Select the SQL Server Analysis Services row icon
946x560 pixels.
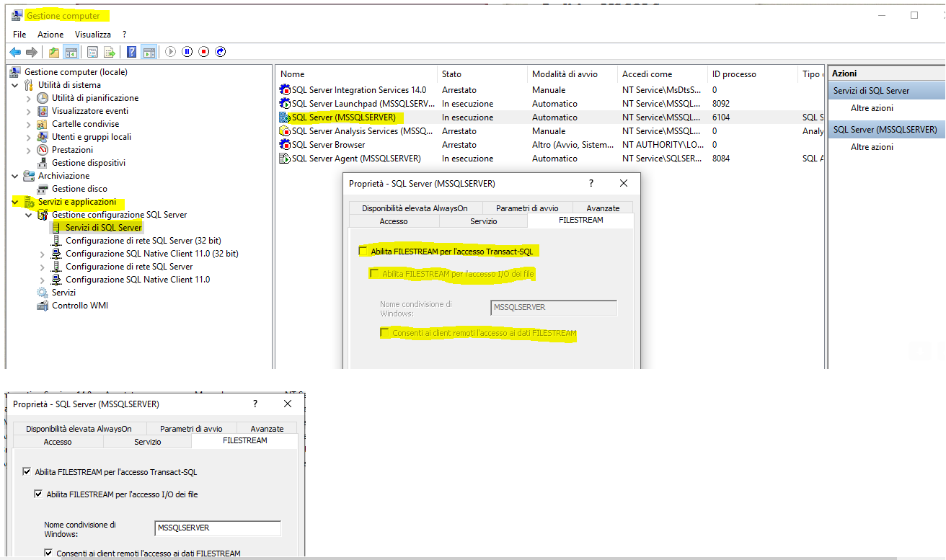[285, 131]
